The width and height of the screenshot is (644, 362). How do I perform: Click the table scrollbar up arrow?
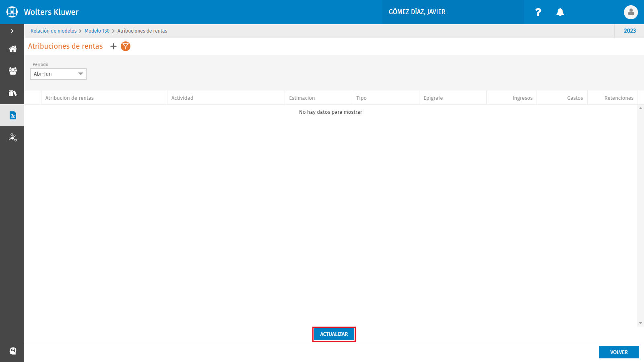coord(640,108)
